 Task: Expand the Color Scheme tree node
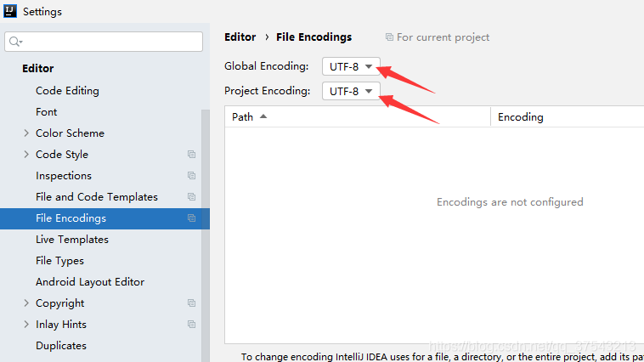(26, 133)
